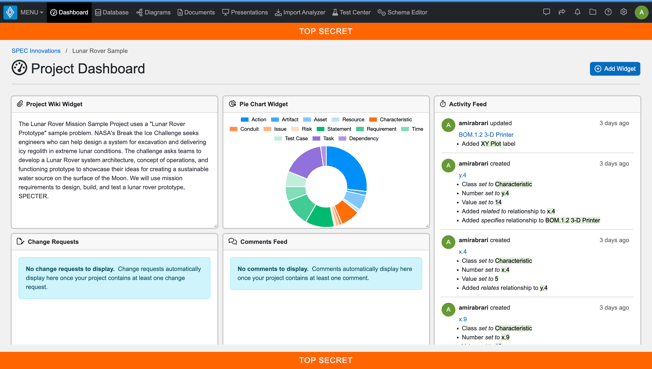Toggle the Dependency legend entry
The width and height of the screenshot is (652, 369).
tap(358, 139)
